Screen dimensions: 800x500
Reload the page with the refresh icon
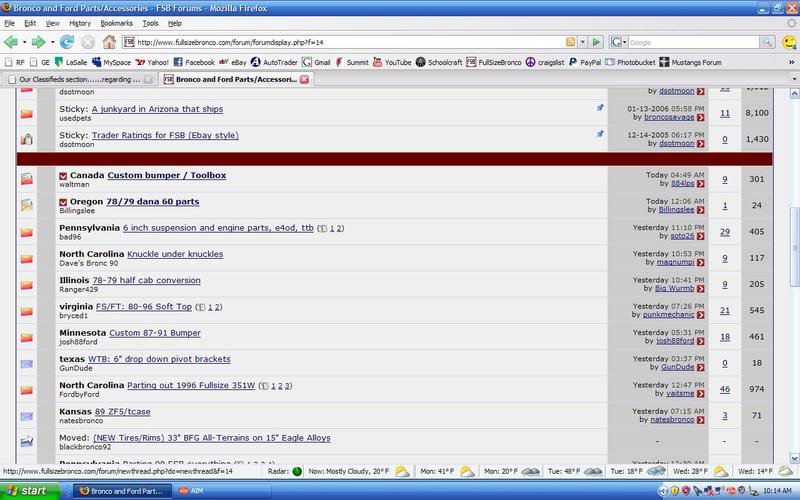(x=67, y=42)
